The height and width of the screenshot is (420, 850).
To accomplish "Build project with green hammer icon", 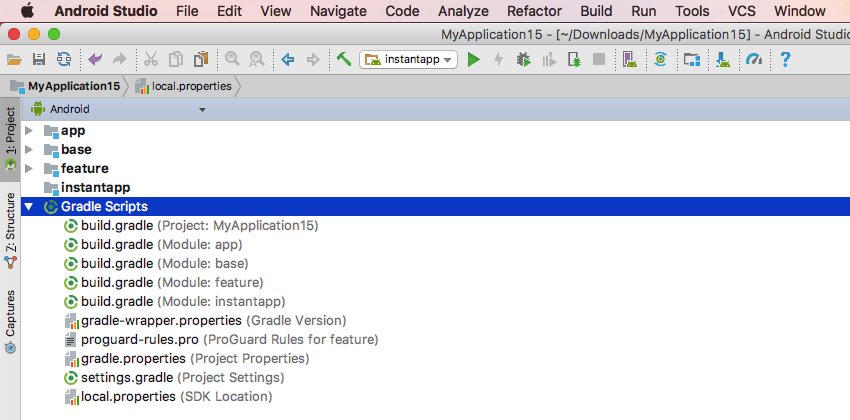I will tap(343, 60).
